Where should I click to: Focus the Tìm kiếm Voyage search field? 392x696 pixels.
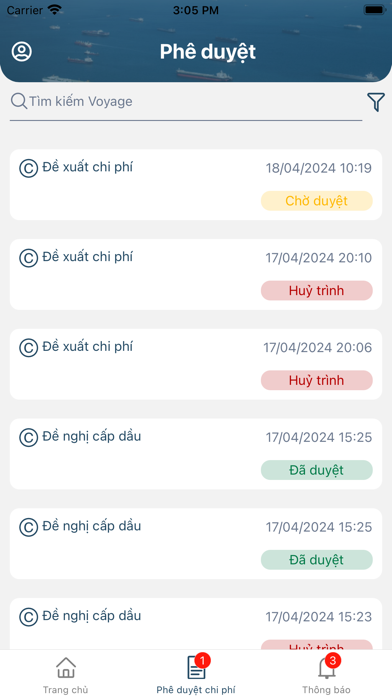pos(186,102)
